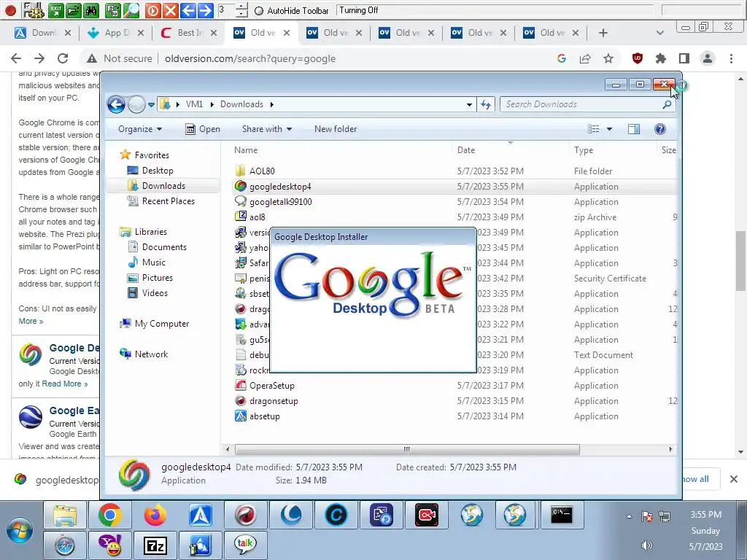
Task: Open Chrome extensions puzzle icon
Action: point(661,58)
